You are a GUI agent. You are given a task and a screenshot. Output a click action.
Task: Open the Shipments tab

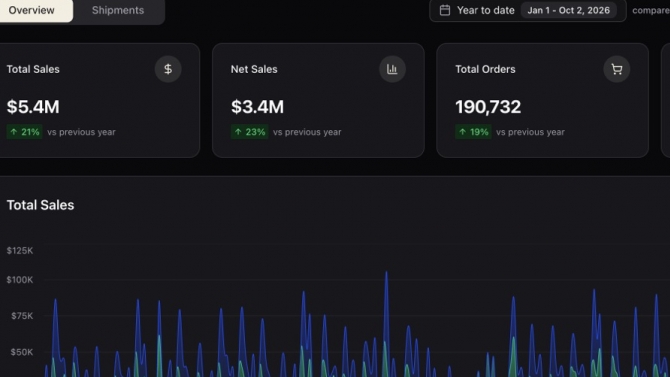click(118, 10)
